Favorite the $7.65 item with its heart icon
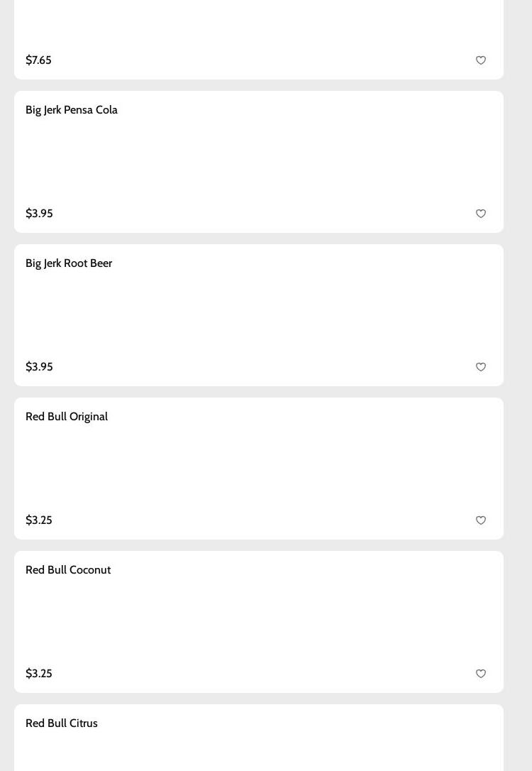The image size is (532, 771). (481, 60)
